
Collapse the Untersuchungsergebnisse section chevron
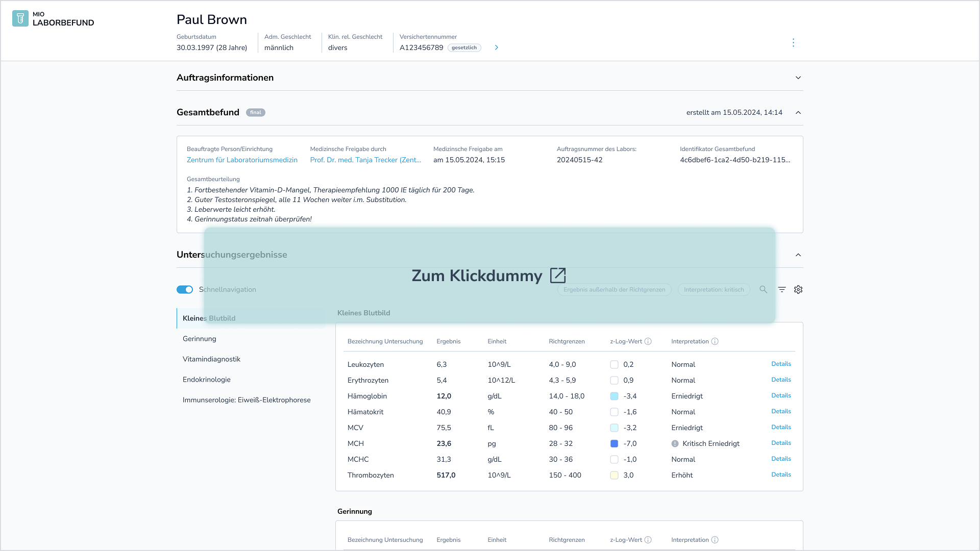[x=798, y=255]
